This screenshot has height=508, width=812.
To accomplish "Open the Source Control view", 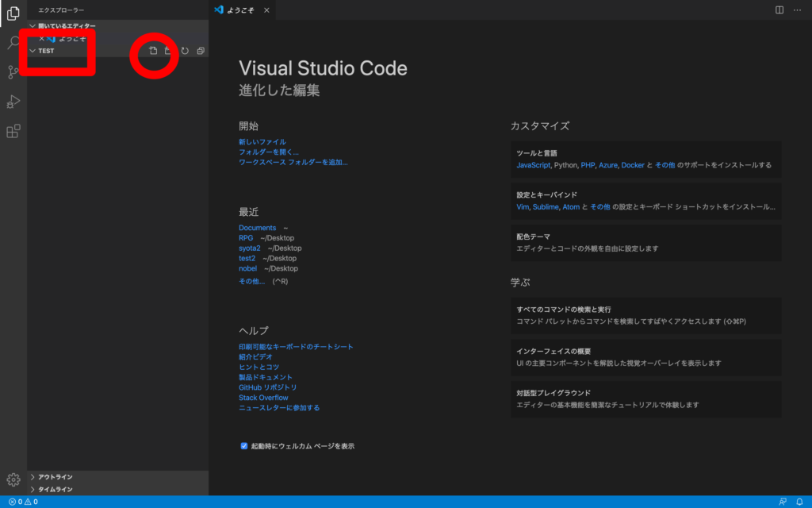I will point(13,72).
